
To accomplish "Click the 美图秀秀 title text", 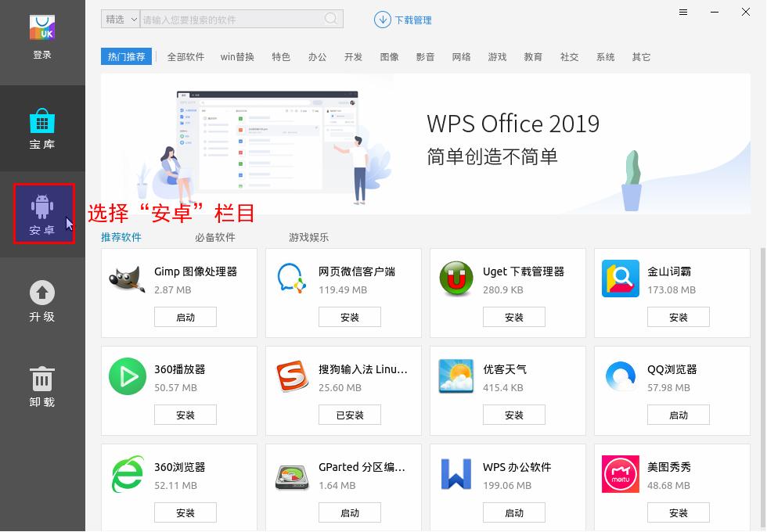I will coord(669,467).
